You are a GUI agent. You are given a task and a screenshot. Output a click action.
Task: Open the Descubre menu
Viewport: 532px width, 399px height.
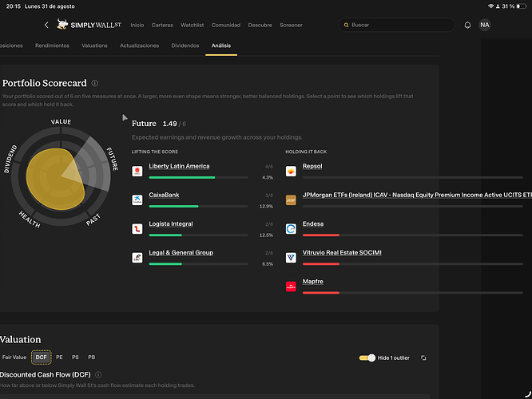[260, 25]
